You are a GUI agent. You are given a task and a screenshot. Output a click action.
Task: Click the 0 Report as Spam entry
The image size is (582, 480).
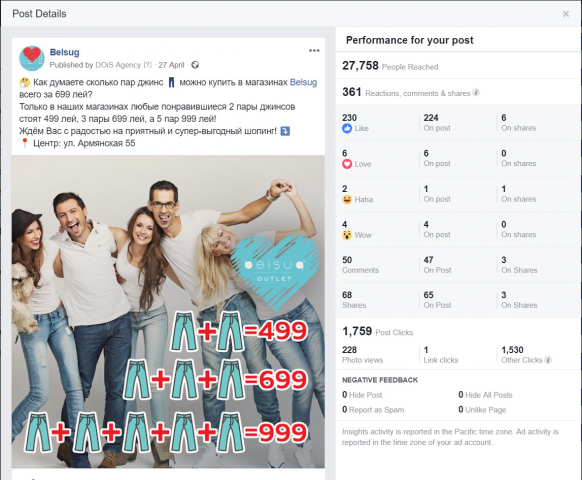click(373, 410)
